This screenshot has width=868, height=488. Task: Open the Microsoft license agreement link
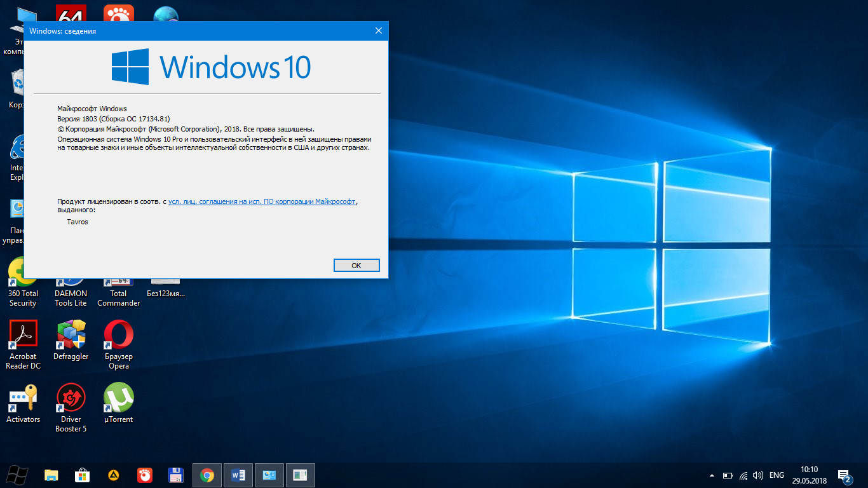[x=262, y=201]
